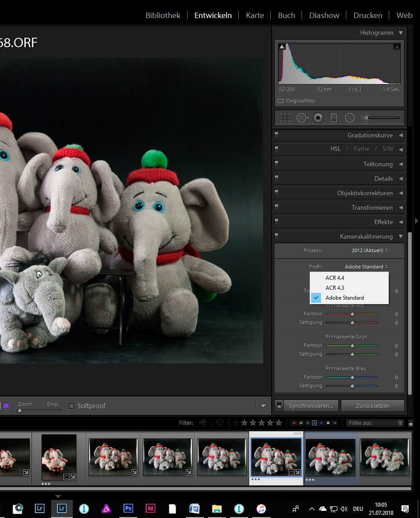Switch to the Bibliothek module
The image size is (420, 518).
coord(163,15)
